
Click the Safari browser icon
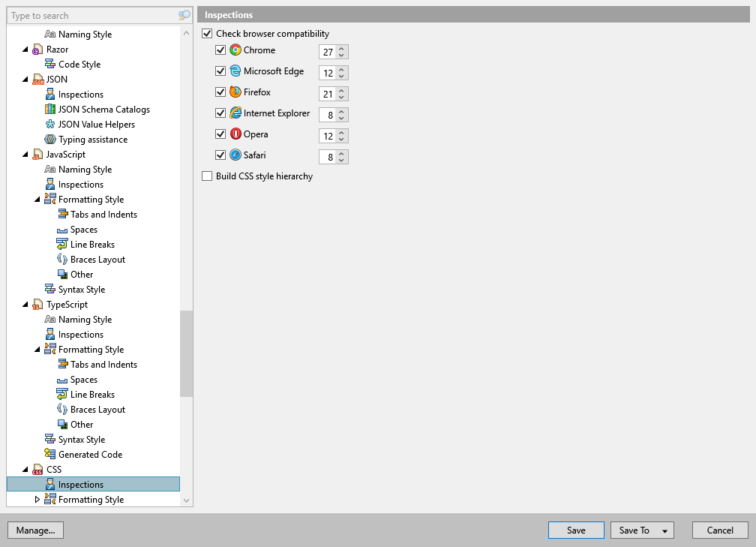tap(235, 155)
